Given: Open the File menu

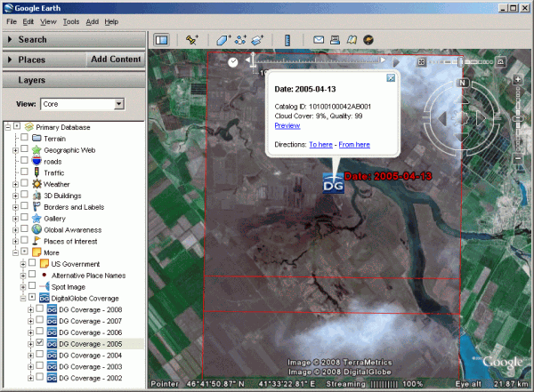Looking at the screenshot, I should pyautogui.click(x=12, y=21).
